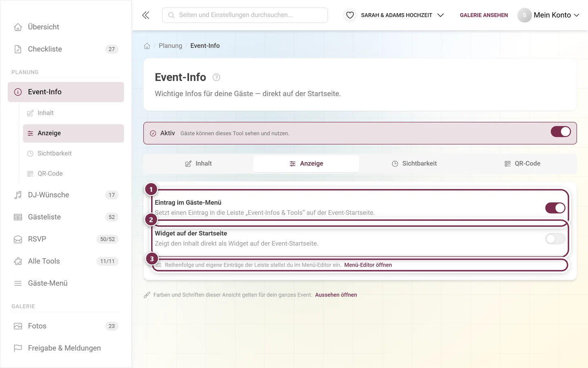Click Planung in the breadcrumb
Screen dimensions: 588x368
click(170, 46)
